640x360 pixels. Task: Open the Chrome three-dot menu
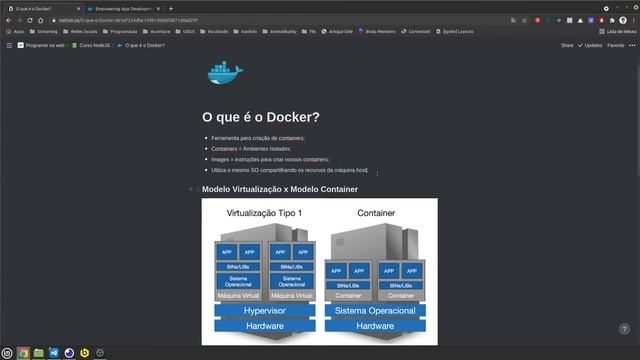pyautogui.click(x=634, y=20)
